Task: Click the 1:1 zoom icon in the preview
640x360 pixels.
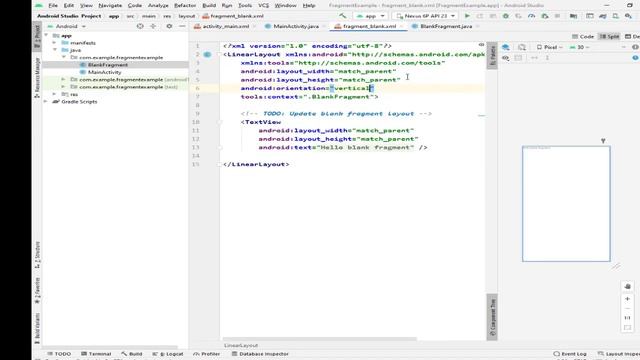Action: (x=628, y=318)
